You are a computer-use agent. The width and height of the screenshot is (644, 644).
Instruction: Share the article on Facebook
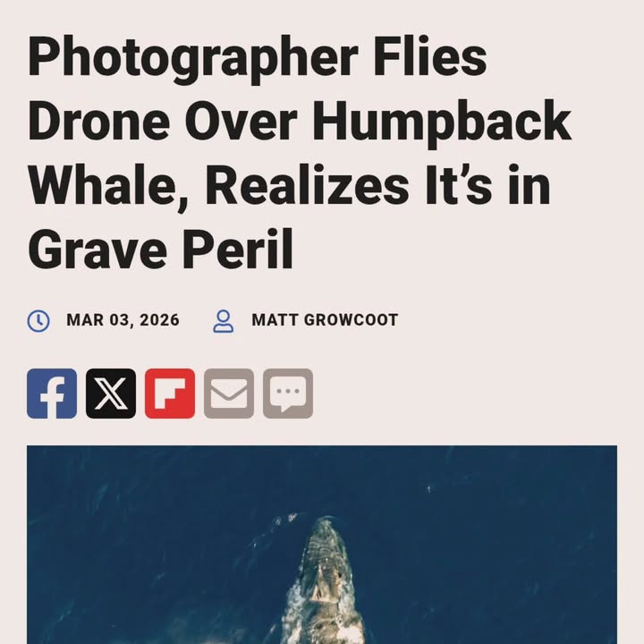(52, 394)
